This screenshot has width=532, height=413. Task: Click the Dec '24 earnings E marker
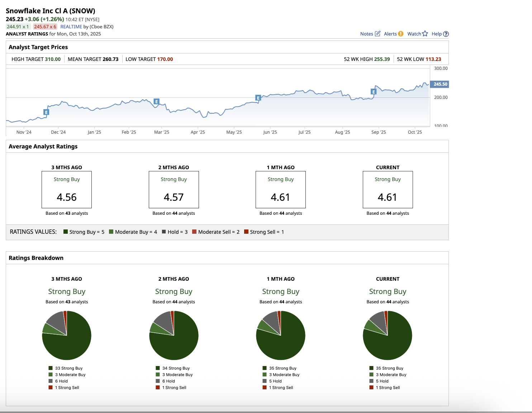[46, 112]
